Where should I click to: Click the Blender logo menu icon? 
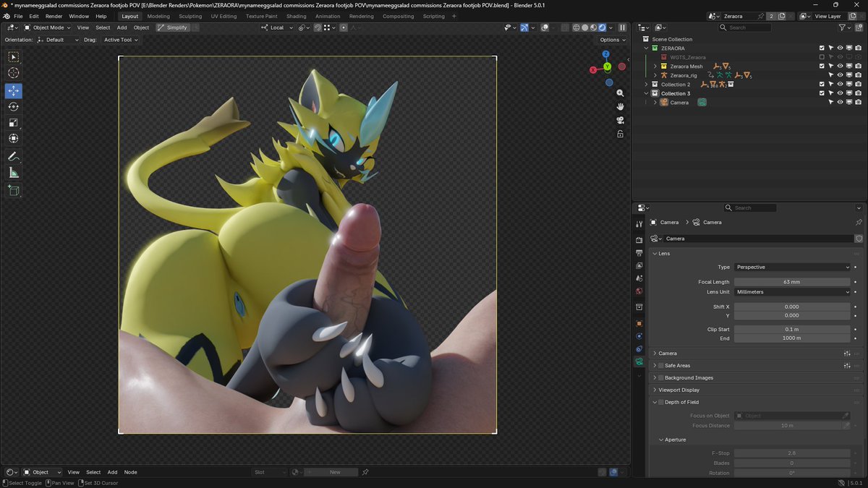click(6, 16)
